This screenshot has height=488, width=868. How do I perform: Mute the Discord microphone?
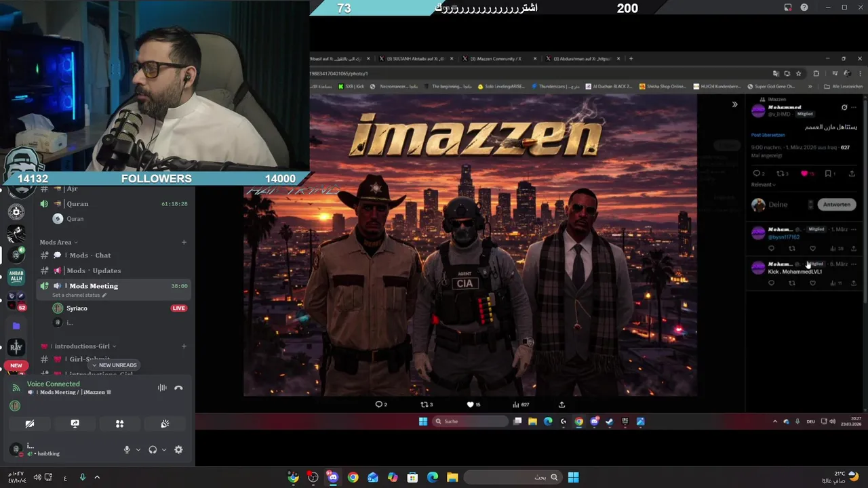point(126,449)
